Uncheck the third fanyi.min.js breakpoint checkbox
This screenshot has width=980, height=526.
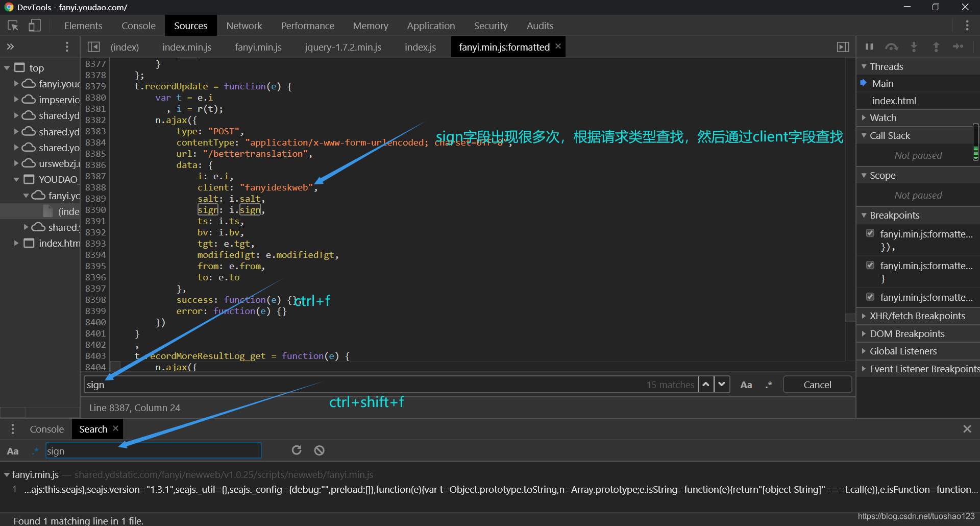(870, 297)
